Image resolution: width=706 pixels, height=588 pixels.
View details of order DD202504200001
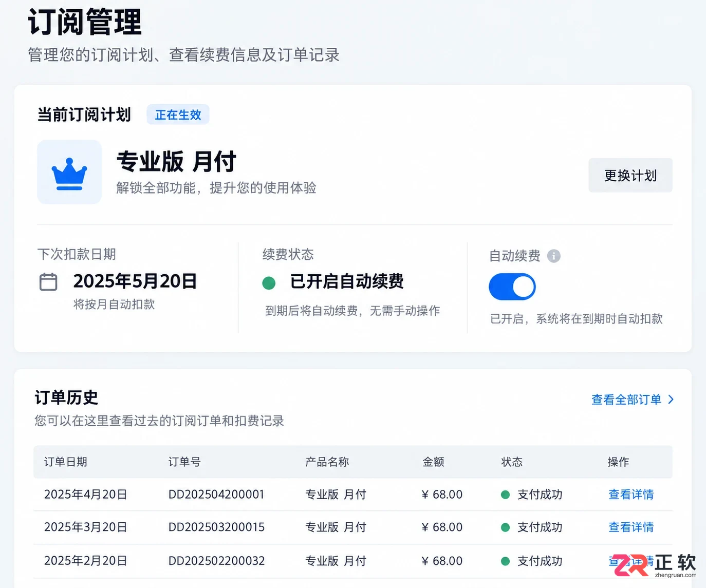point(631,495)
